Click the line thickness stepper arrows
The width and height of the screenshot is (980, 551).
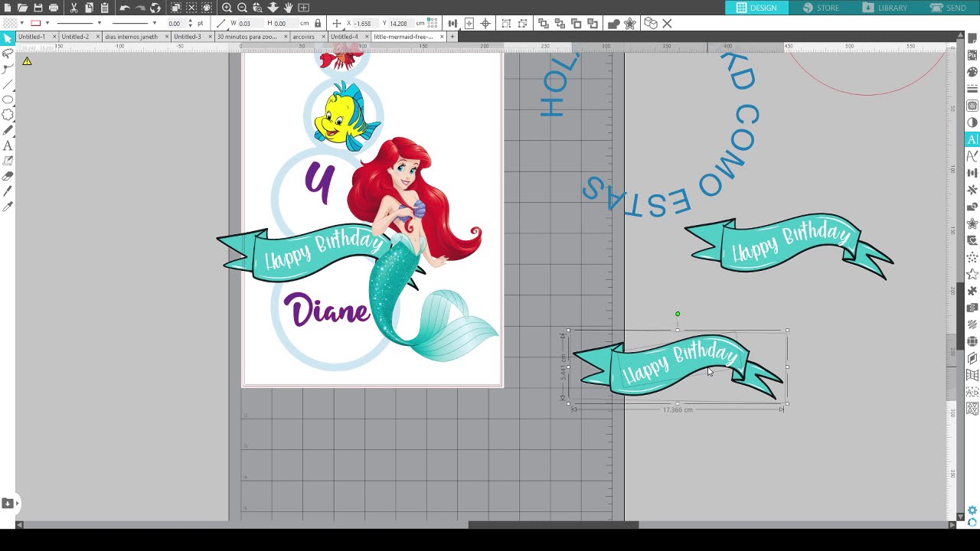coord(191,24)
